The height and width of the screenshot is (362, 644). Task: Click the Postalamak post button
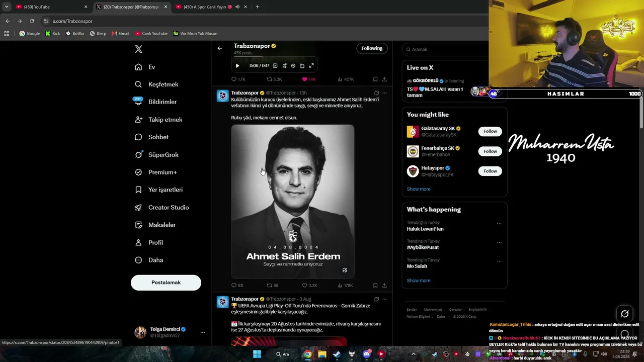166,283
